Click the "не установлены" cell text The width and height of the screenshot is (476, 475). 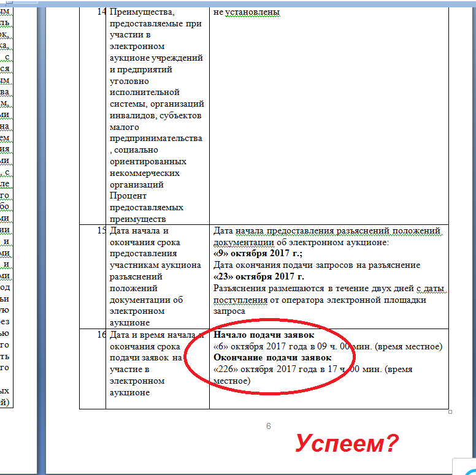246,12
